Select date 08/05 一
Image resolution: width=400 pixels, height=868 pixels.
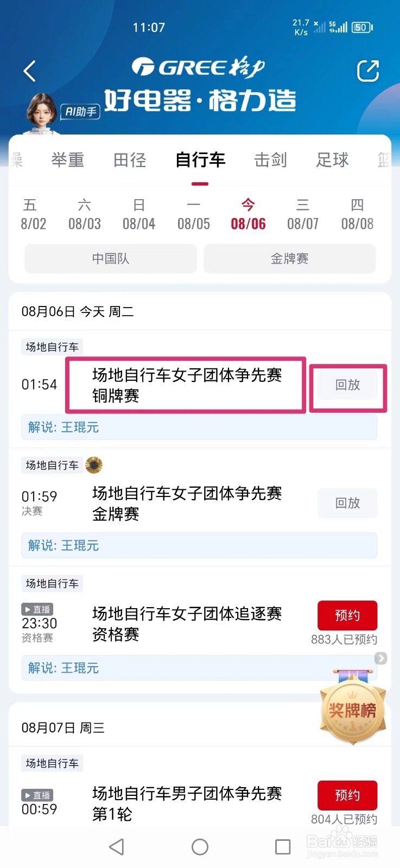click(194, 214)
